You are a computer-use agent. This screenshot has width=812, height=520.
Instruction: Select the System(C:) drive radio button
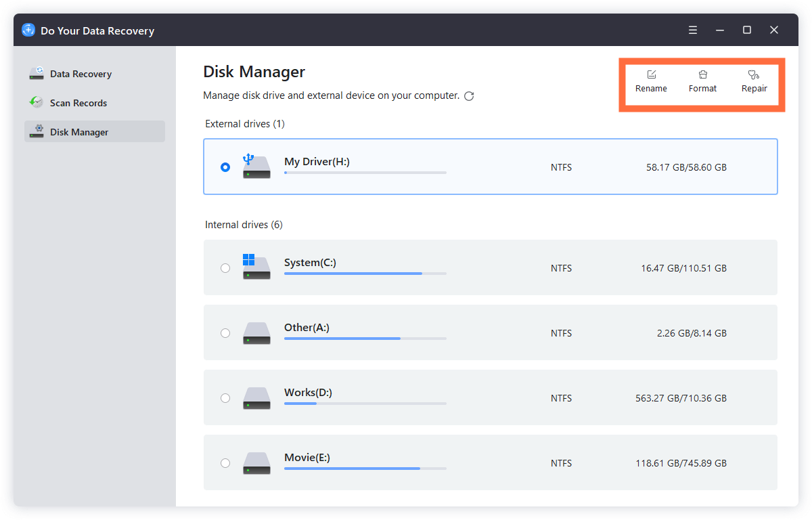[225, 267]
